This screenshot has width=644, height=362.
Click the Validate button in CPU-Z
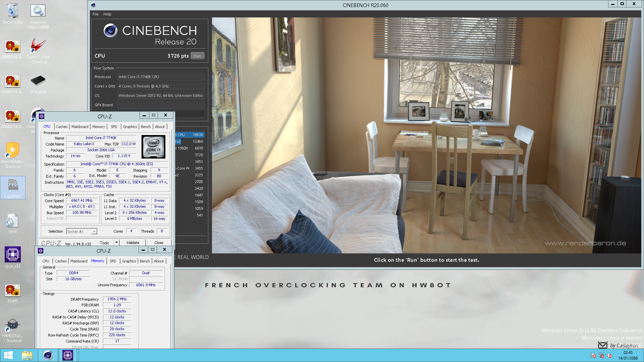133,243
